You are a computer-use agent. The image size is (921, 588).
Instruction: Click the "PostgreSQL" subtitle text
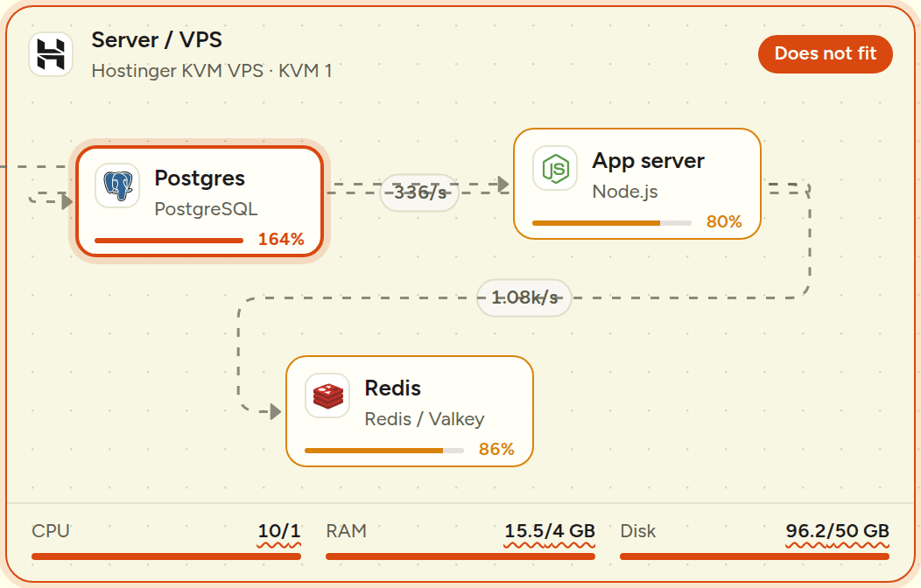click(206, 209)
